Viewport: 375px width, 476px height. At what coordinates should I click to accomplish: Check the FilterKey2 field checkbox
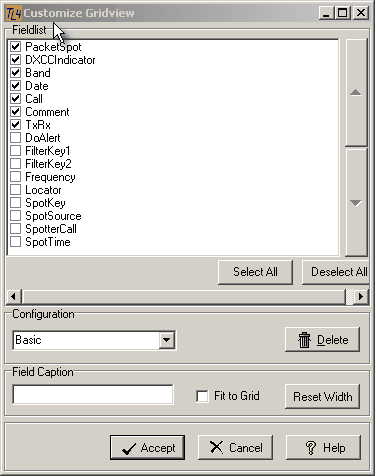(15, 164)
